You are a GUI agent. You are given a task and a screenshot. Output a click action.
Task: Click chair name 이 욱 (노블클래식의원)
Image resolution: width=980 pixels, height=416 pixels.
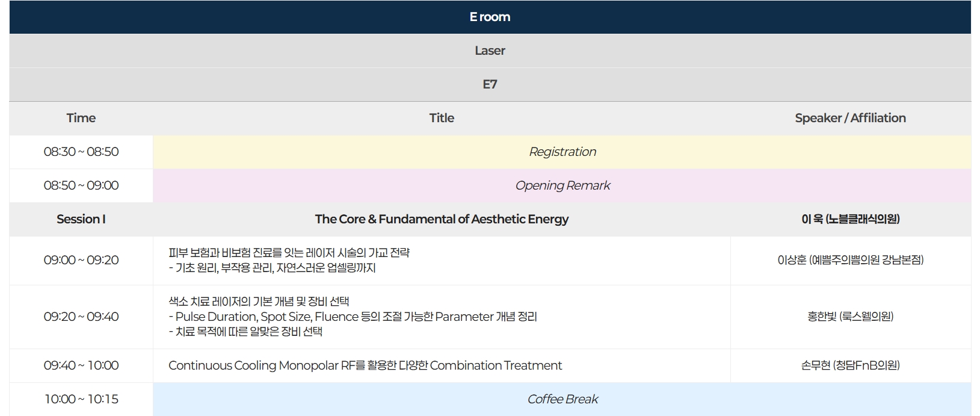click(851, 219)
